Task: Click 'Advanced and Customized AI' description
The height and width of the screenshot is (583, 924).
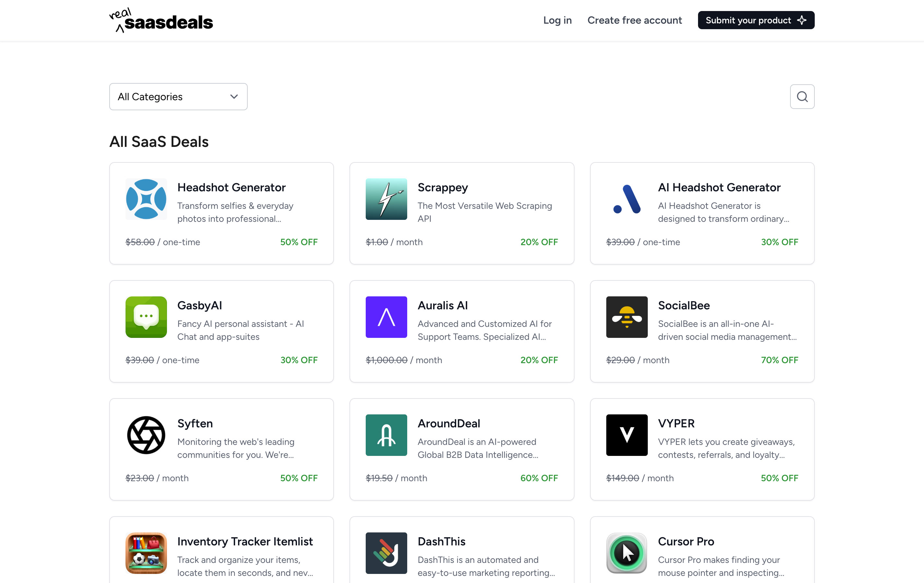Action: pyautogui.click(x=485, y=330)
